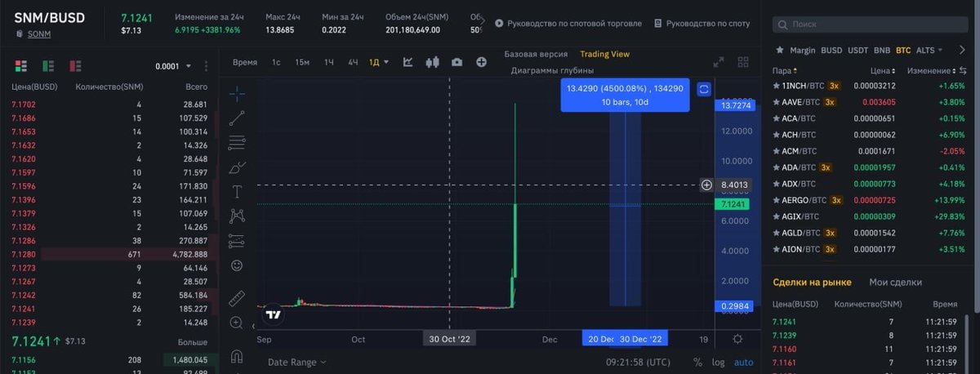Open the multi-chart grid layout icon
The width and height of the screenshot is (980, 374).
[743, 62]
